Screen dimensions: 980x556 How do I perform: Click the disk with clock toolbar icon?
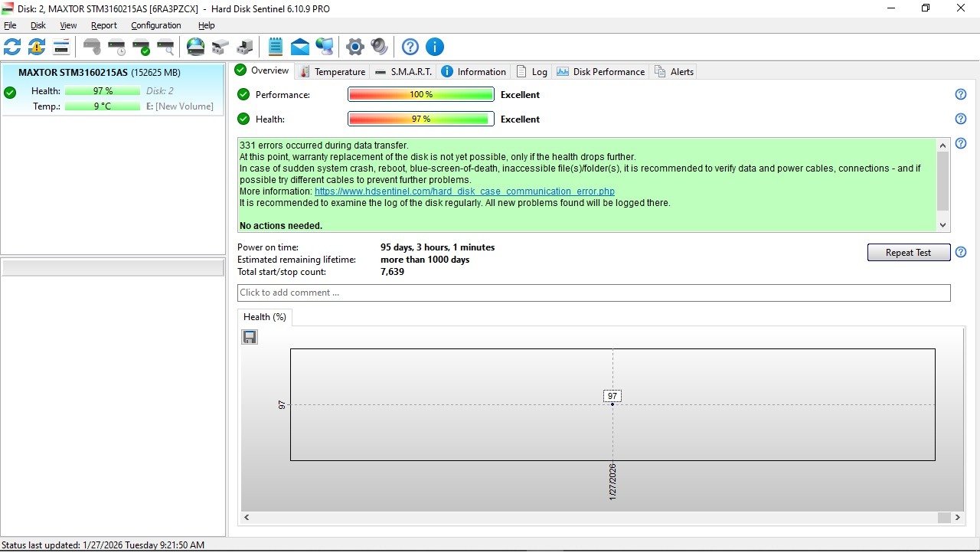(x=116, y=47)
